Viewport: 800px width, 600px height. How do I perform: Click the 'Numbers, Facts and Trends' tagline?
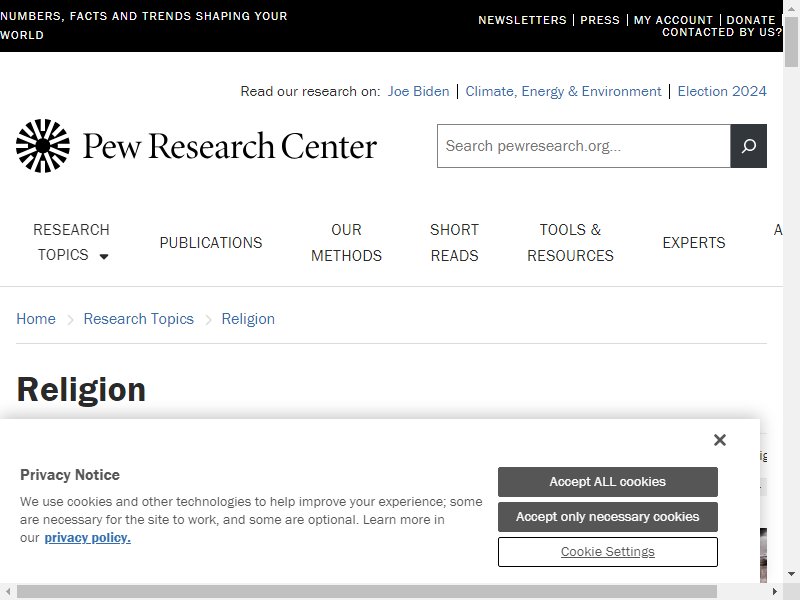point(144,26)
